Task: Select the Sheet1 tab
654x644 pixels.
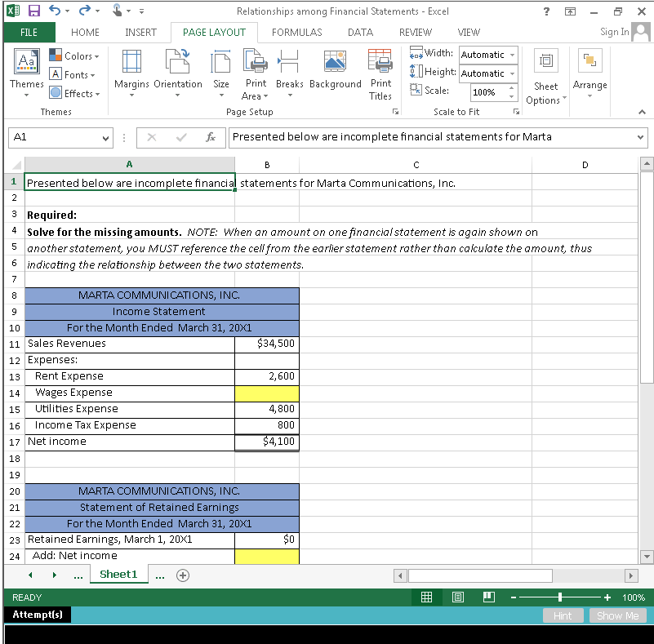Action: coord(118,574)
